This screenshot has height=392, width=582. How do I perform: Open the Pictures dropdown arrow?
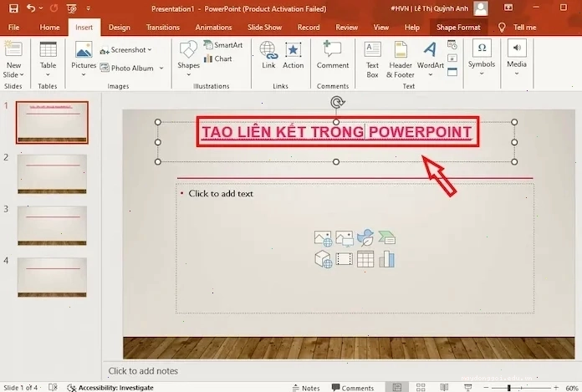(x=84, y=74)
